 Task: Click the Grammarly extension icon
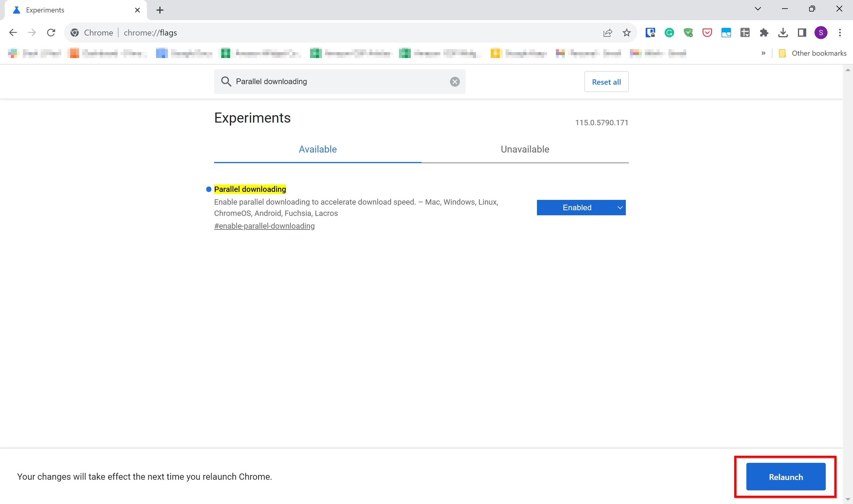pyautogui.click(x=669, y=33)
